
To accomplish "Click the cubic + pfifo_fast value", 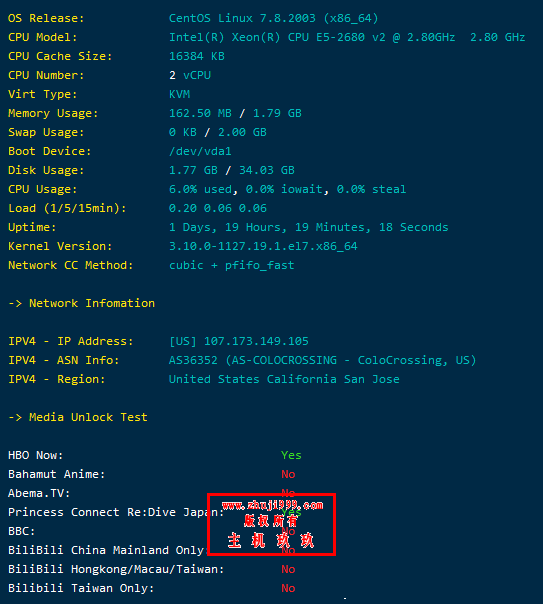I will (x=231, y=265).
